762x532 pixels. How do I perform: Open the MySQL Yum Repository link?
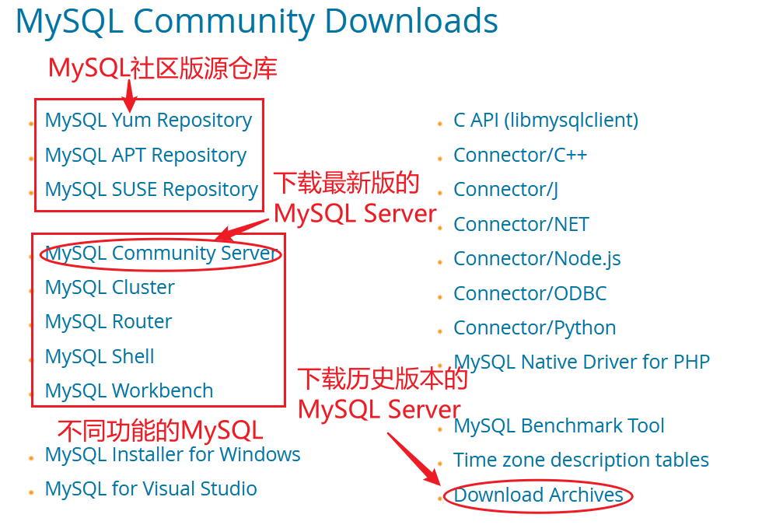(x=148, y=120)
